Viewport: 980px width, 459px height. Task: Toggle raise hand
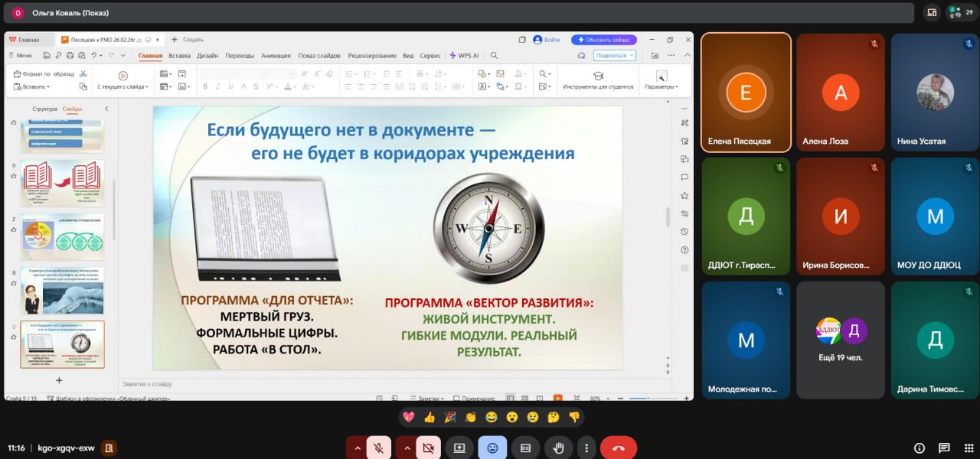coord(559,448)
